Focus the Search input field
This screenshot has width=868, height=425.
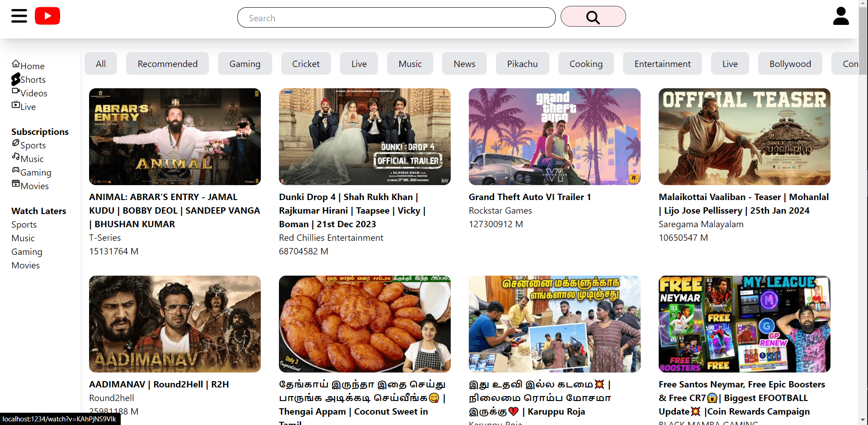[396, 18]
